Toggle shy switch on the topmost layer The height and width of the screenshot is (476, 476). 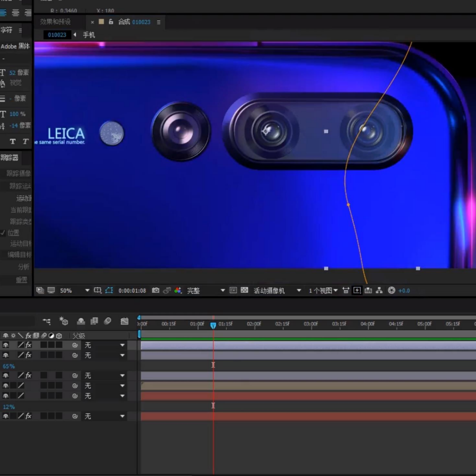tap(6, 345)
